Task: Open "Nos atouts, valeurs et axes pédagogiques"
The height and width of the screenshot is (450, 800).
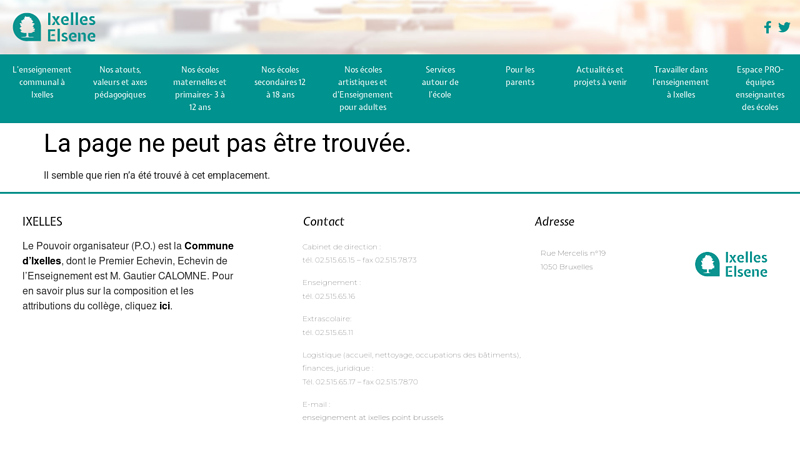Action: [120, 82]
